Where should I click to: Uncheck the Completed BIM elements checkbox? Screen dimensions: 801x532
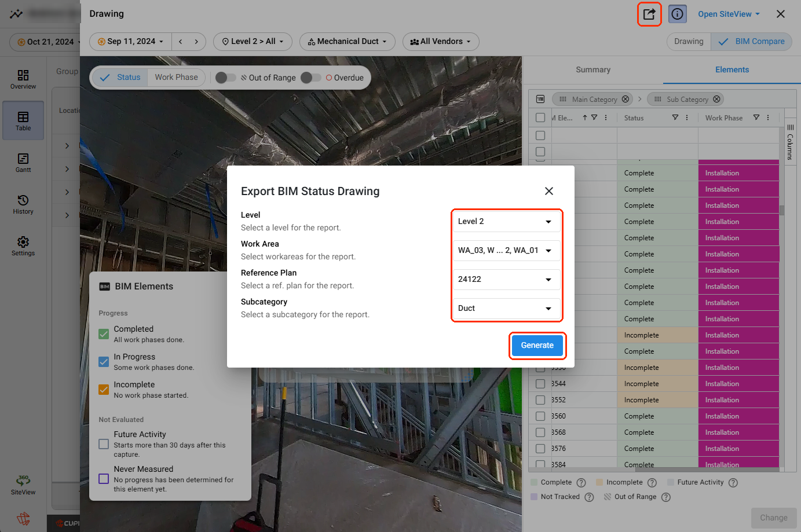pyautogui.click(x=104, y=334)
